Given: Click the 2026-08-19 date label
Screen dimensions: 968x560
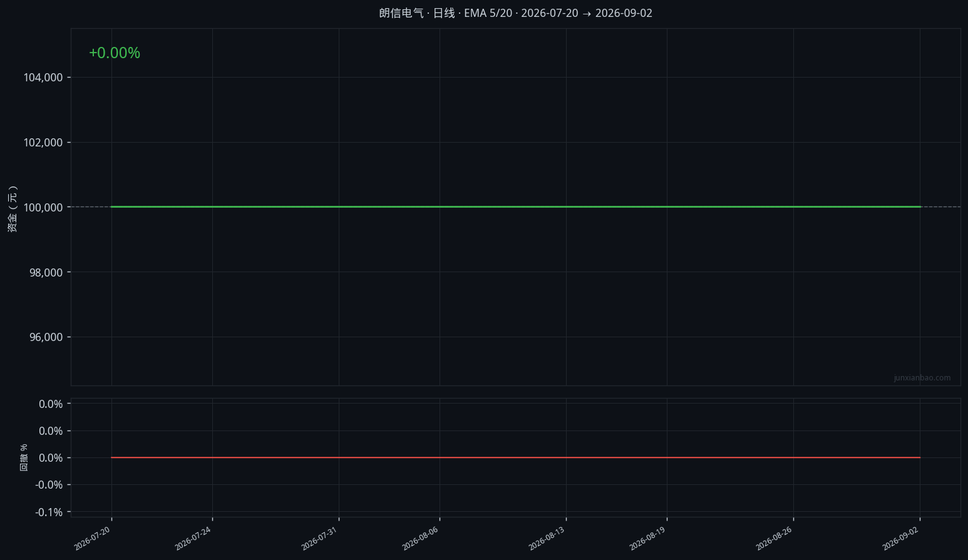Looking at the screenshot, I should coord(647,539).
